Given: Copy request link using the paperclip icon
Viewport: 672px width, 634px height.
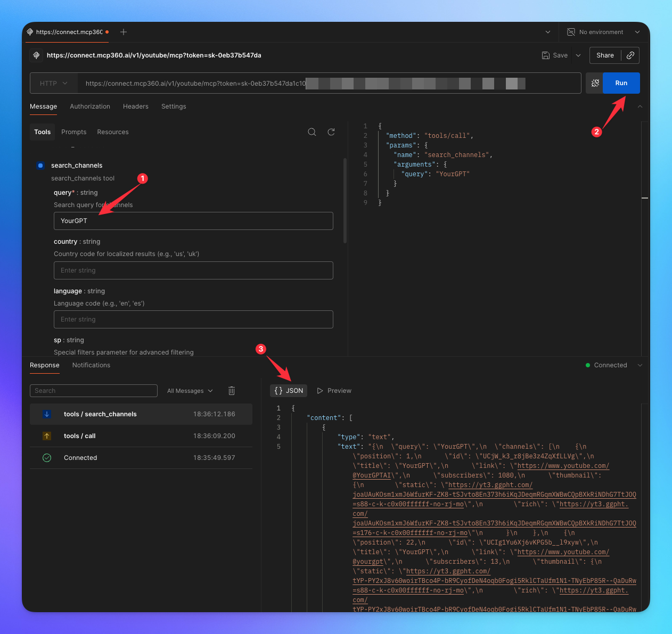Looking at the screenshot, I should tap(630, 55).
